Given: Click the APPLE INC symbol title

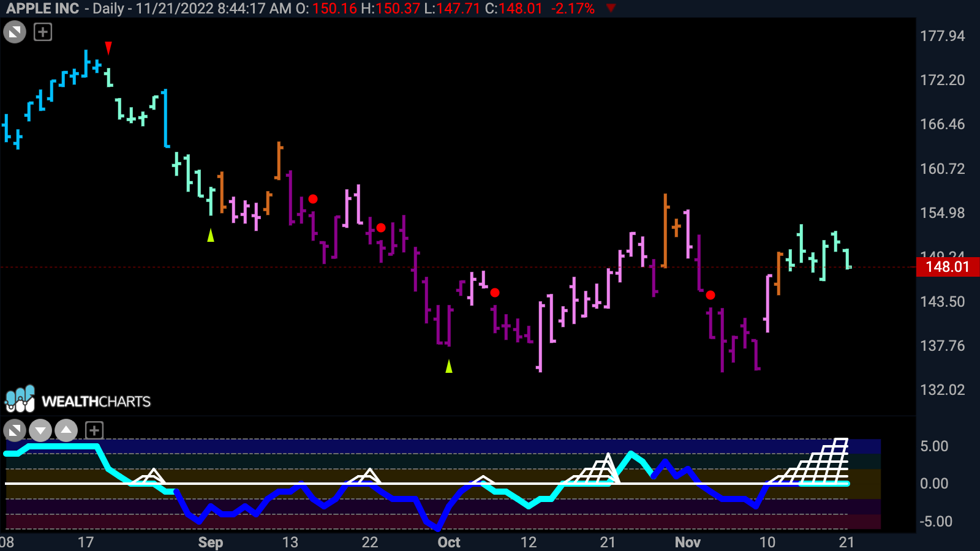Looking at the screenshot, I should point(43,9).
